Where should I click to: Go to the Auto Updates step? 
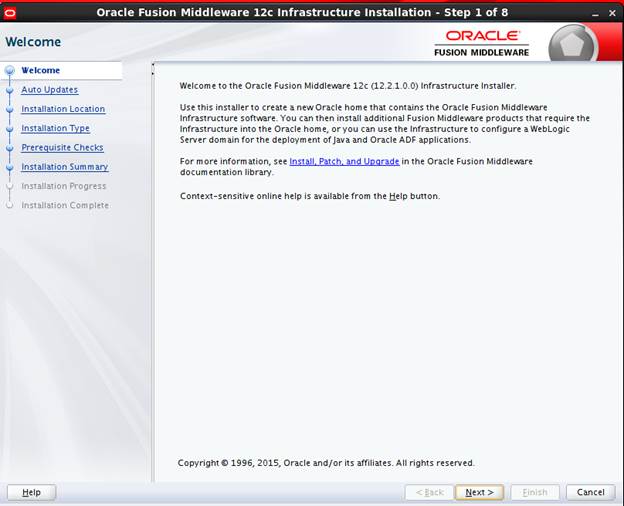[x=49, y=90]
